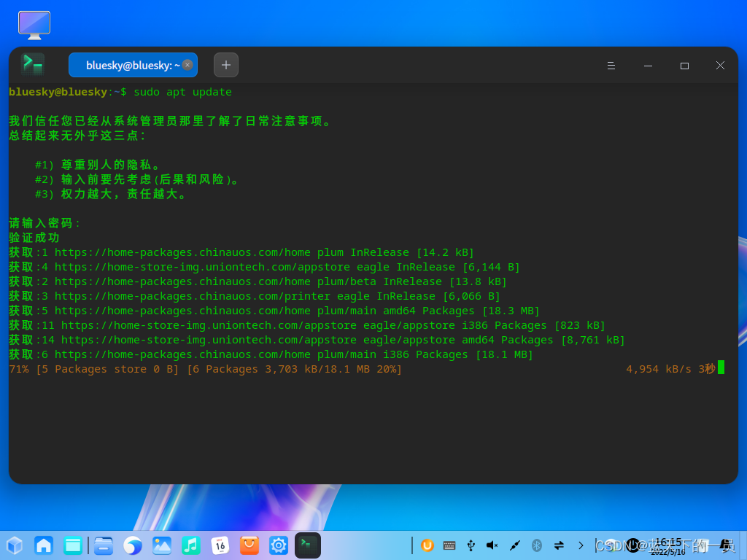Click the '获取:4' appstore eagle InRelease line
This screenshot has height=560, width=747.
click(264, 267)
